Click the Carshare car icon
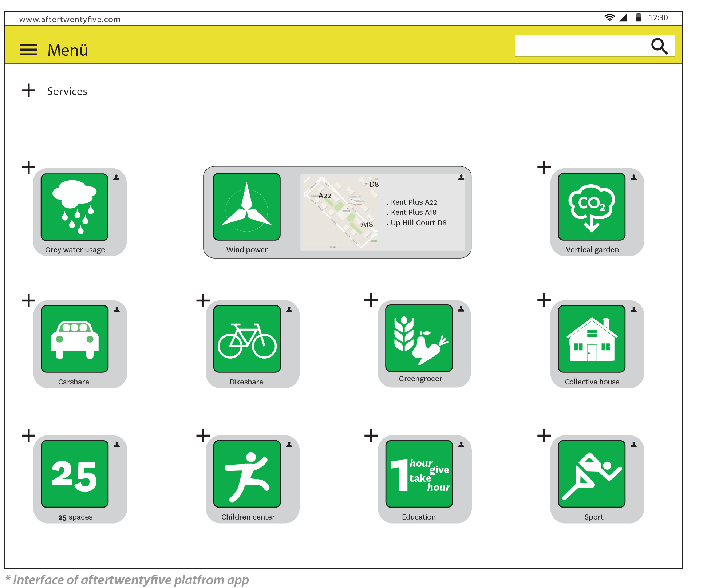This screenshot has width=715, height=588. [x=75, y=339]
